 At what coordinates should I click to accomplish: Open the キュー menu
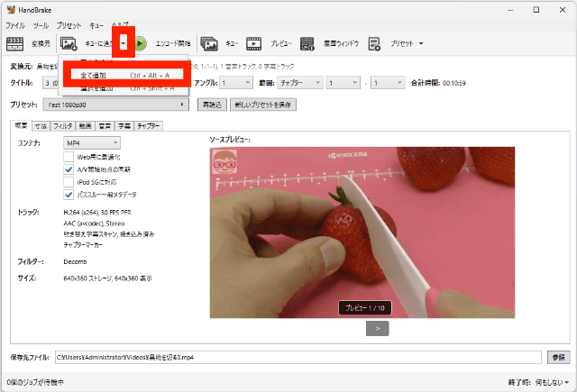tap(96, 25)
